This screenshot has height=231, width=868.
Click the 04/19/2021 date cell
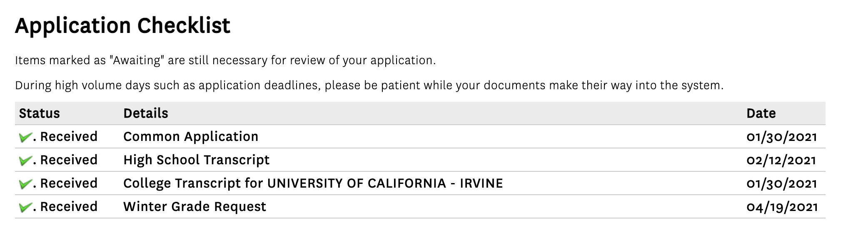click(x=782, y=207)
